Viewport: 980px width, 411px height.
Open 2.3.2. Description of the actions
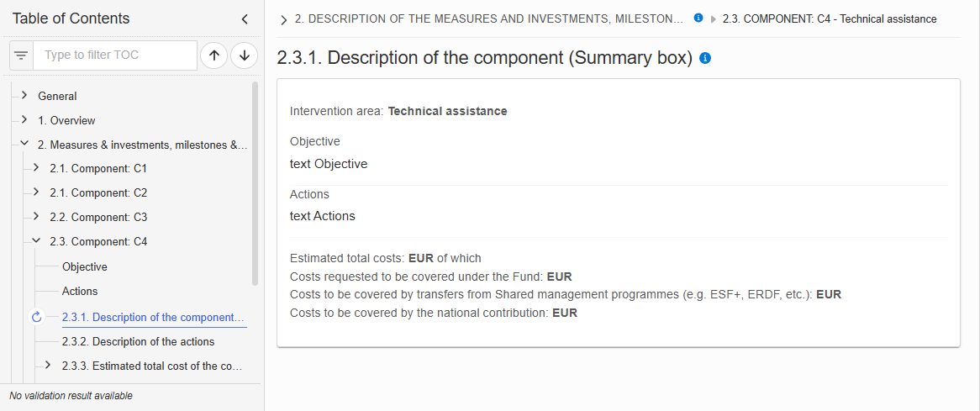138,342
